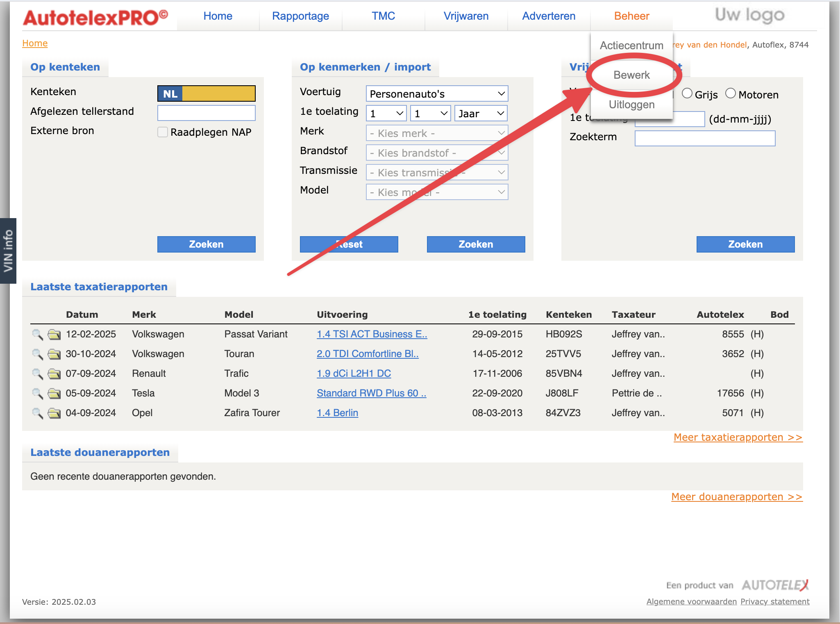Enable the Raadplegen NAP checkbox
Image resolution: width=840 pixels, height=624 pixels.
point(163,132)
